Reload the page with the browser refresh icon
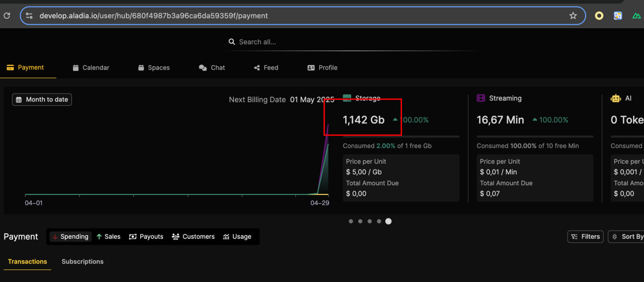Screen dimensions: 644x282 7,16
